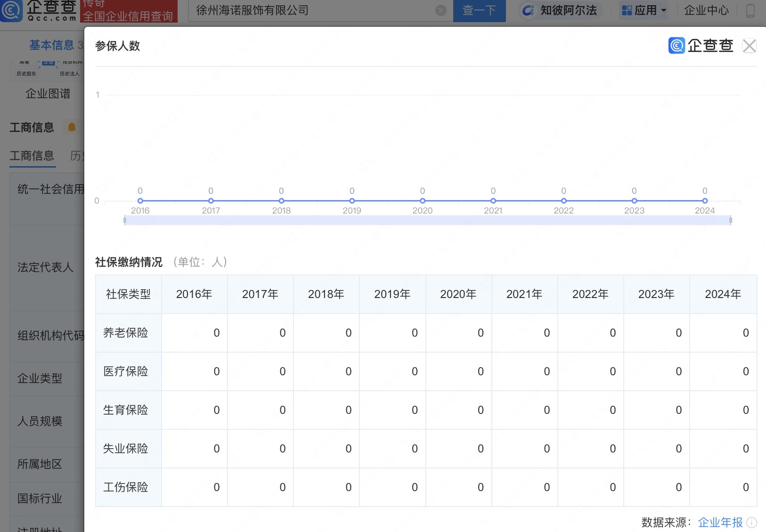Click 法定代表人 label in background page
The image size is (766, 532).
coord(45,267)
